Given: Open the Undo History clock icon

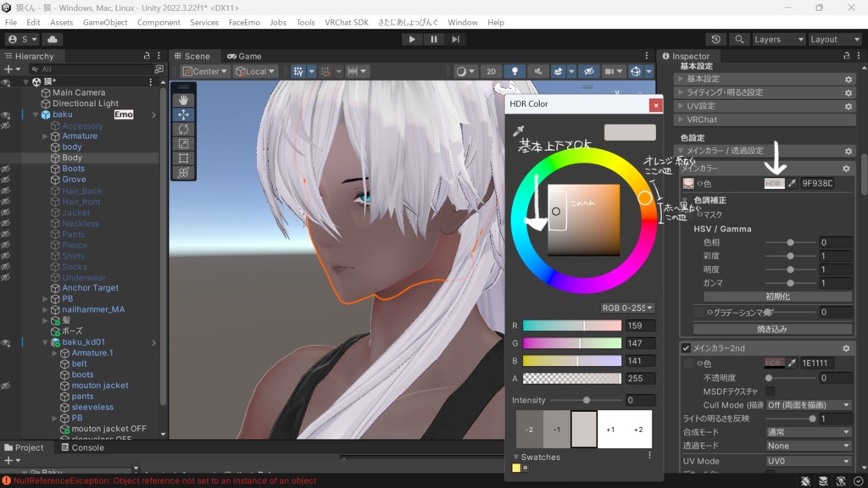Looking at the screenshot, I should [716, 40].
